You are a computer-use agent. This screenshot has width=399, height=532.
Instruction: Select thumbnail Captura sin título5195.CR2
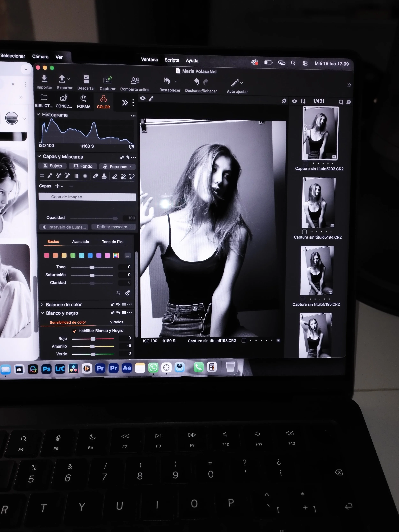point(317,270)
